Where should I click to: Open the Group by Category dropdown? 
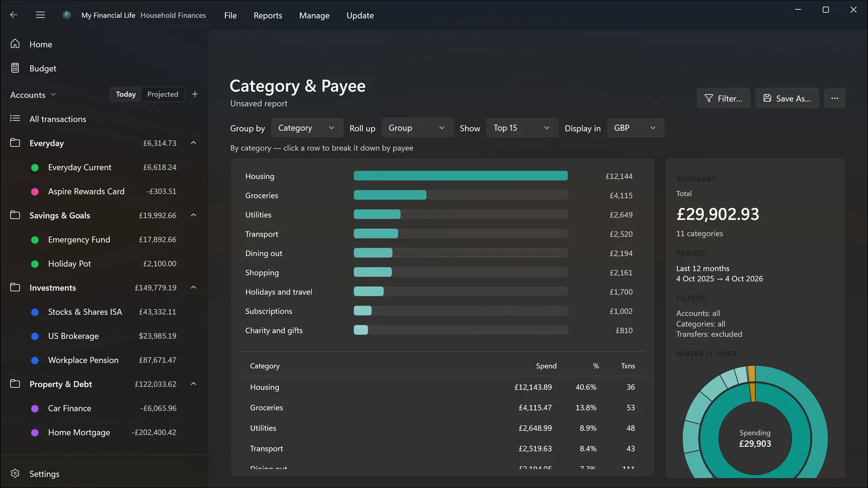point(307,128)
